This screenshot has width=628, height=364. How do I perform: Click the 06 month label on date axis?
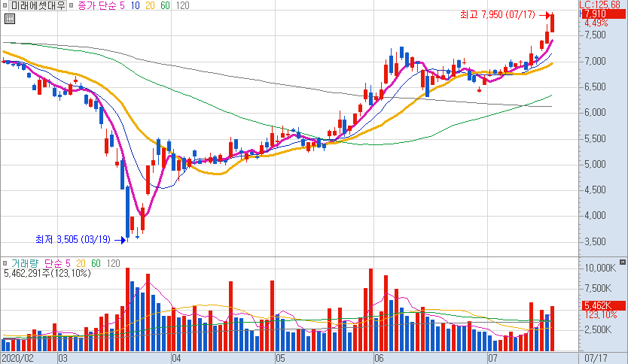(379, 358)
